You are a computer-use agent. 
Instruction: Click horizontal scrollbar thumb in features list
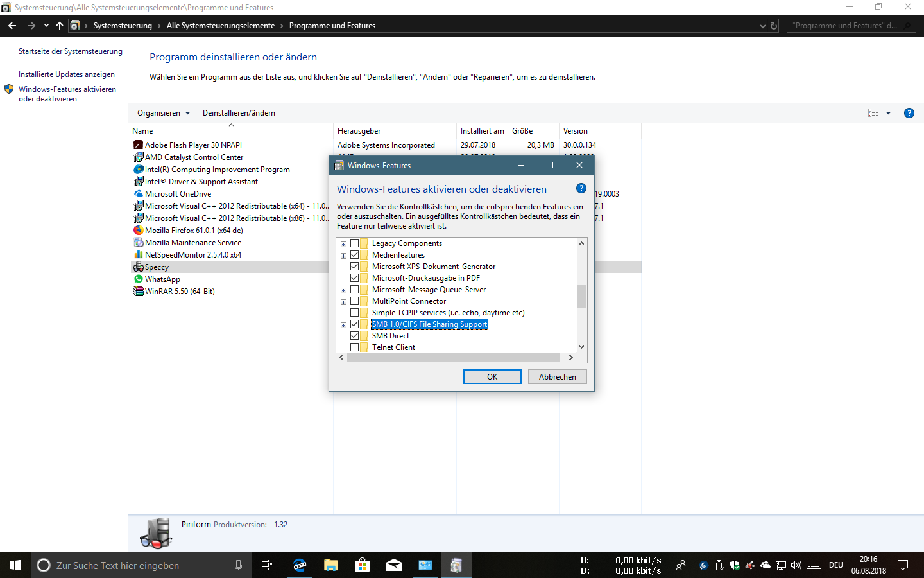[x=454, y=358]
